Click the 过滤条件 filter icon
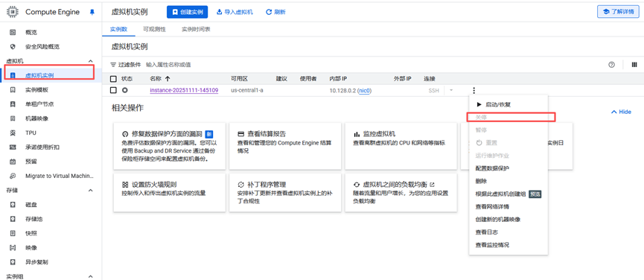The image size is (644, 280). pos(113,65)
